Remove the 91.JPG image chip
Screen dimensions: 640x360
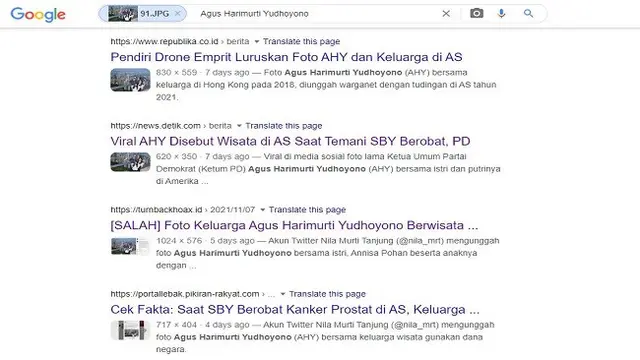(x=178, y=13)
